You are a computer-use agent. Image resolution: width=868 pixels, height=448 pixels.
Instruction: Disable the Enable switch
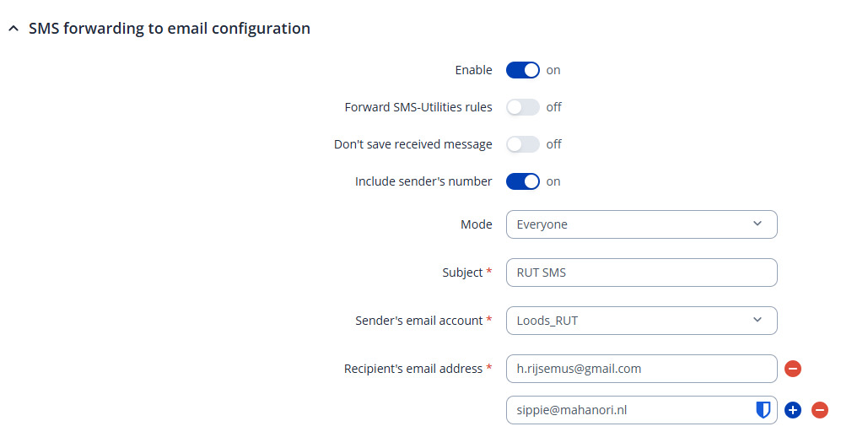coord(522,70)
